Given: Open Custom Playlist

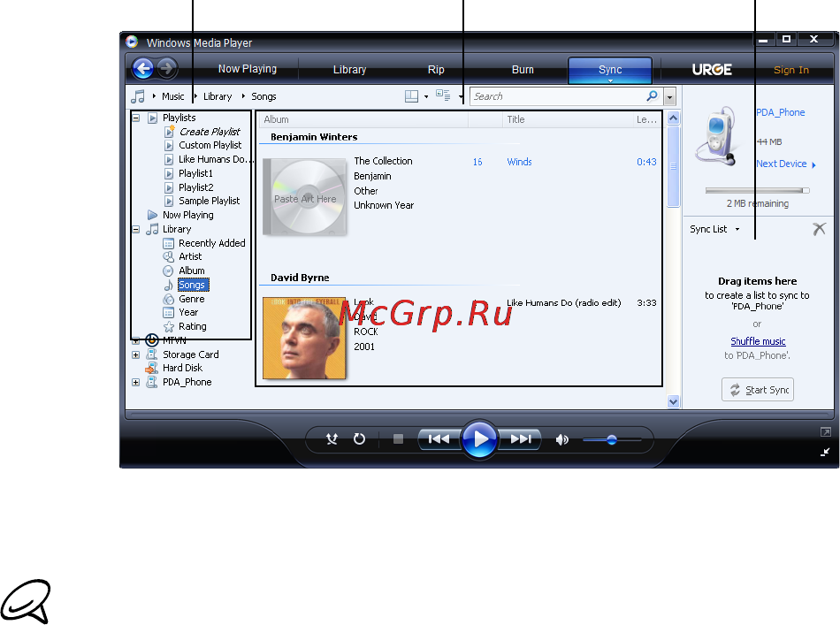Looking at the screenshot, I should (210, 145).
